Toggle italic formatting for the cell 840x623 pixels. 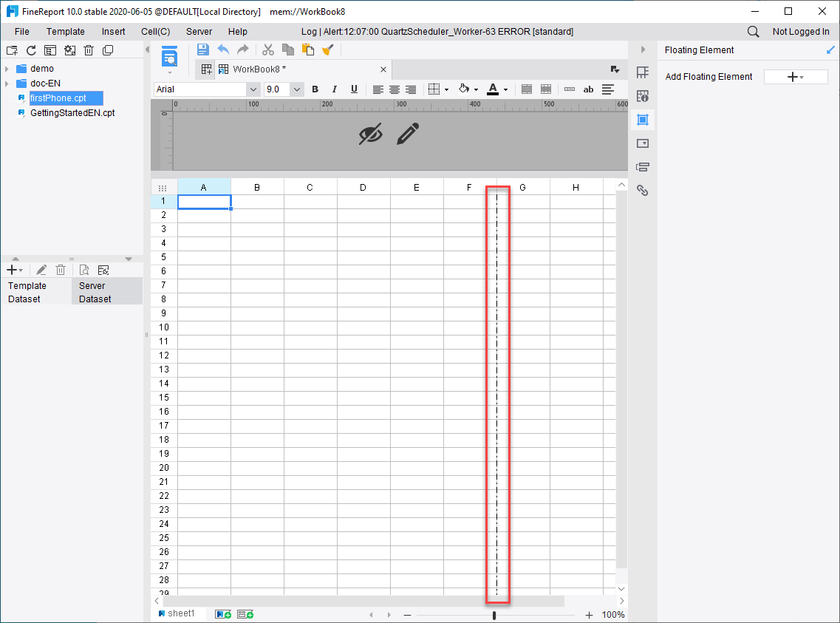334,89
